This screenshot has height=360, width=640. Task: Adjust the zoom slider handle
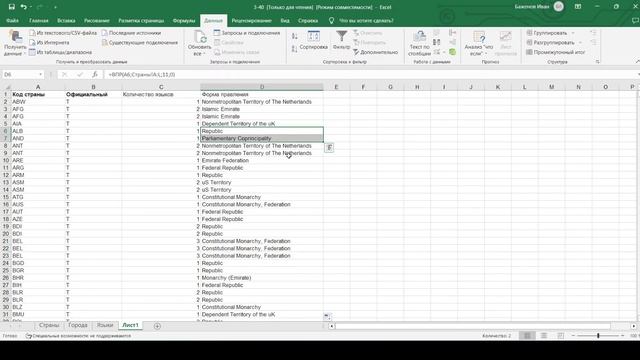[598, 336]
